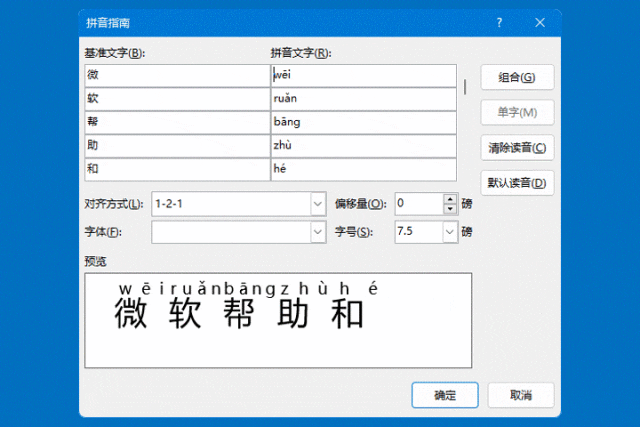The height and width of the screenshot is (427, 640).
Task: Open the 字号 dropdown arrow
Action: [450, 232]
